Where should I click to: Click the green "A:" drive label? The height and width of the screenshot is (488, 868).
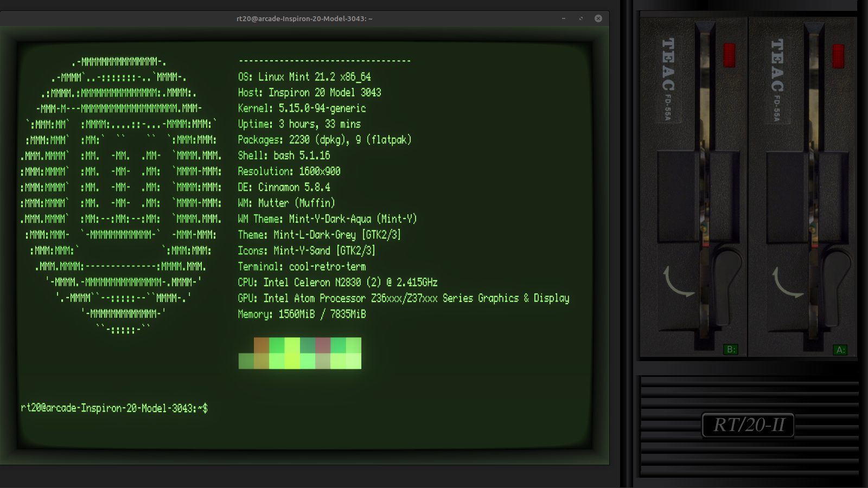click(841, 350)
